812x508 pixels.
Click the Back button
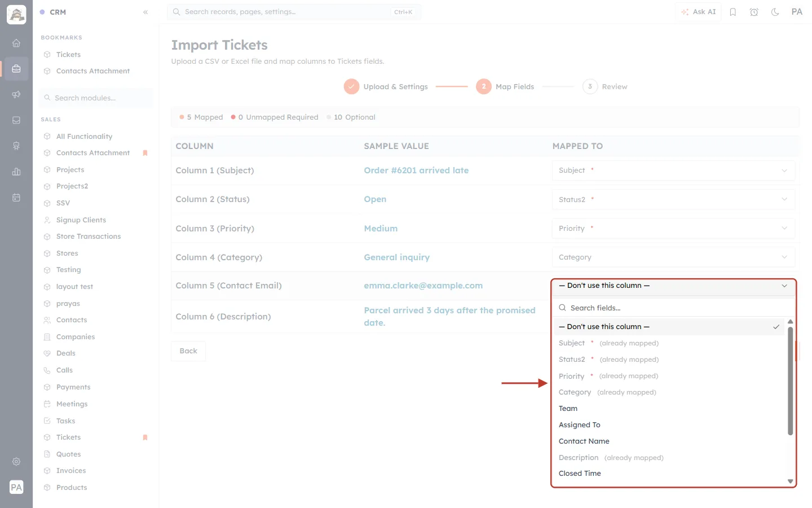(x=188, y=351)
